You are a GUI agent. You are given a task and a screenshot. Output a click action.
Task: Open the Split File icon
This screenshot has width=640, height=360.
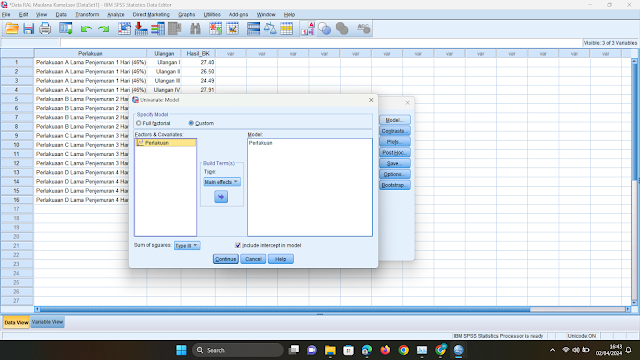coord(253,29)
